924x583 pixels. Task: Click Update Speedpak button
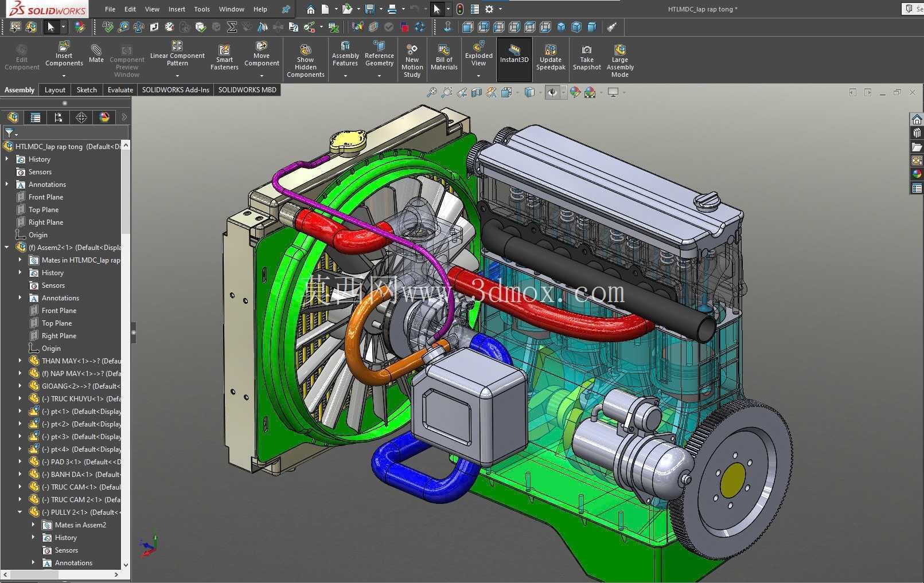pyautogui.click(x=551, y=57)
